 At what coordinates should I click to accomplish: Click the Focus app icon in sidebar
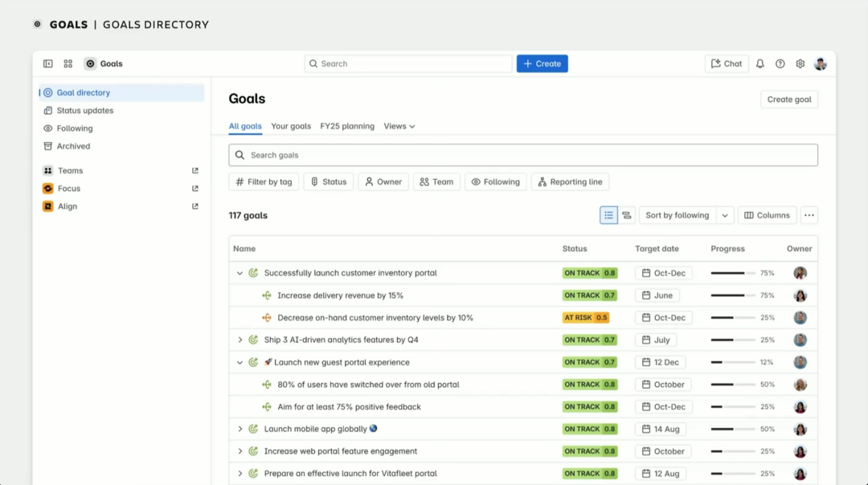pyautogui.click(x=48, y=189)
